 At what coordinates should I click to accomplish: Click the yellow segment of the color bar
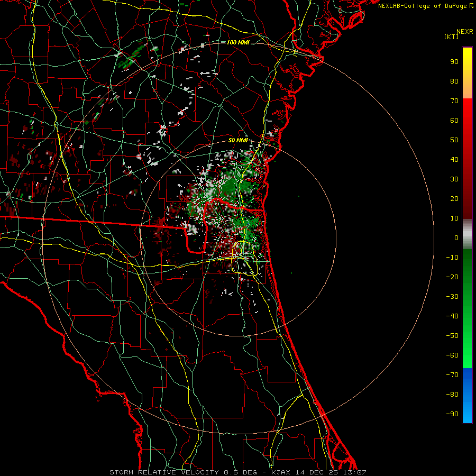[467, 73]
